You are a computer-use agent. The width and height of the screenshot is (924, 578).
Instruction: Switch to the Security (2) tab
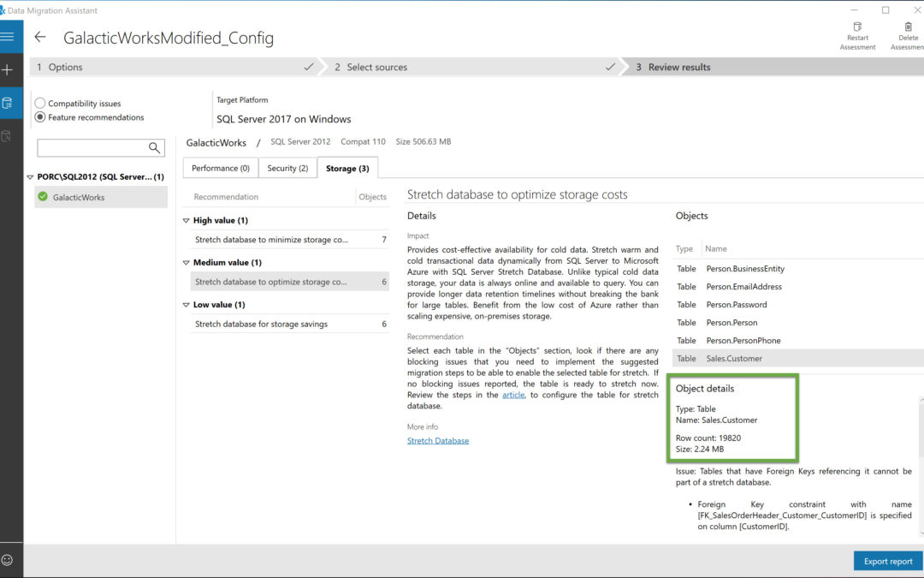click(287, 169)
